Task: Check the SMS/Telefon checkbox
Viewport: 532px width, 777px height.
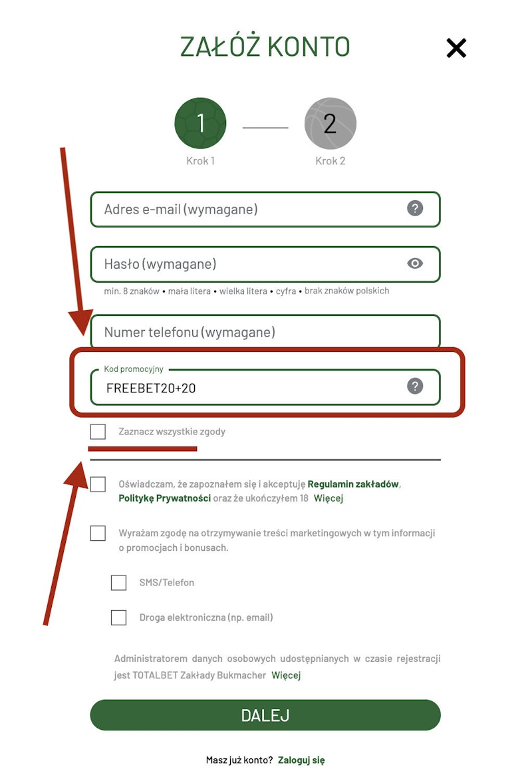Action: coord(118,583)
